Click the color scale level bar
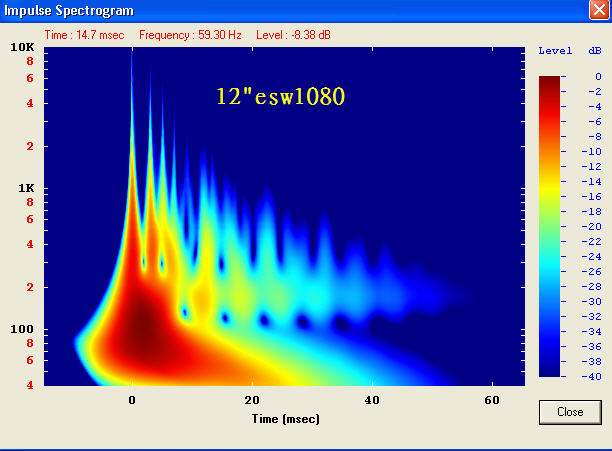This screenshot has height=451, width=612. [x=550, y=226]
